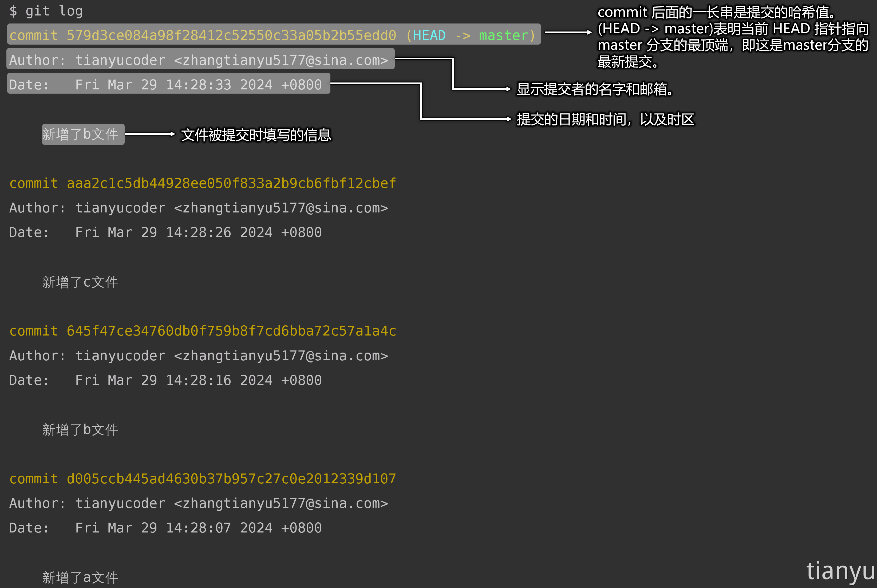Click the date line with time 14:28:16

(165, 380)
